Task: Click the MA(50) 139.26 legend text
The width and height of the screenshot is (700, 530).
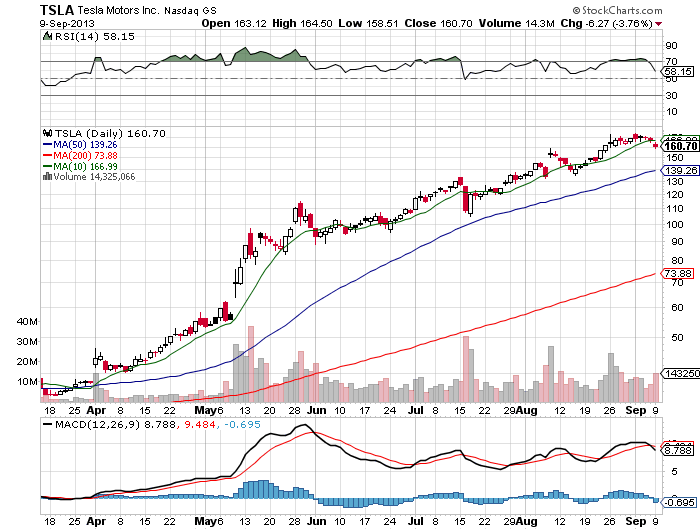Action: point(85,145)
